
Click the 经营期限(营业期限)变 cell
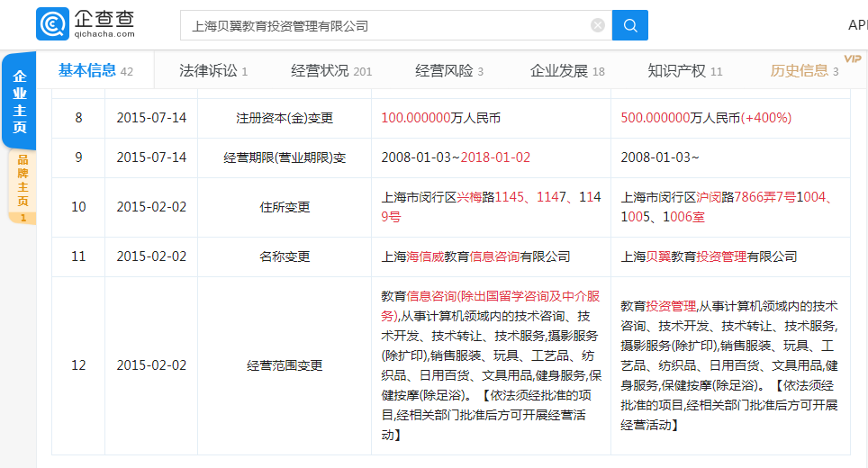click(x=285, y=157)
